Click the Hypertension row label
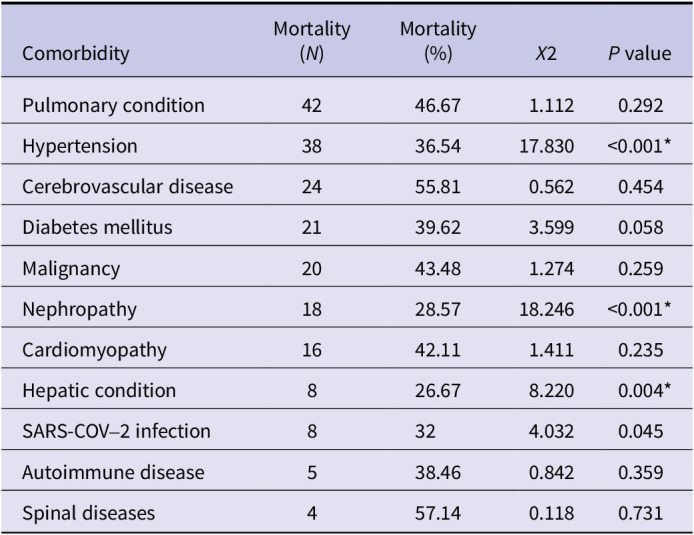This screenshot has height=535, width=694. [79, 146]
